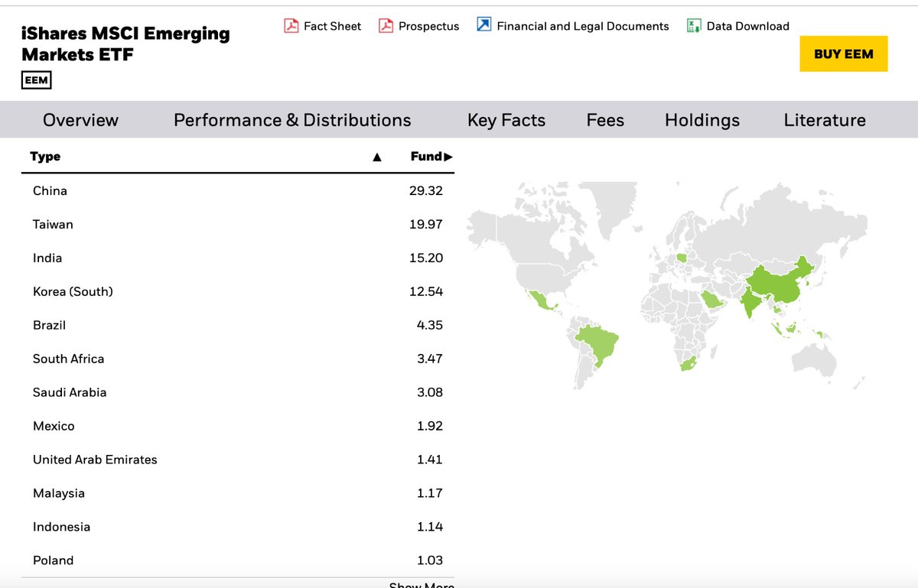Image resolution: width=918 pixels, height=588 pixels.
Task: Click the 1.92 fund value
Action: 430,426
